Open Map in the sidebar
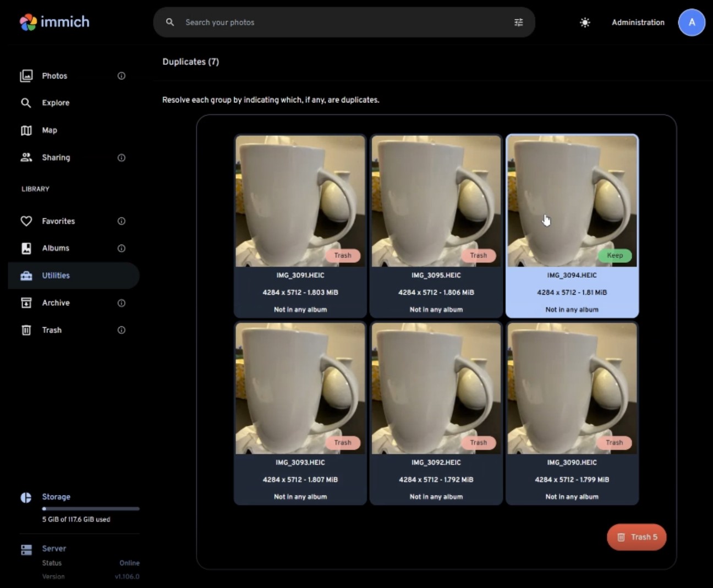This screenshot has height=588, width=713. 74,130
